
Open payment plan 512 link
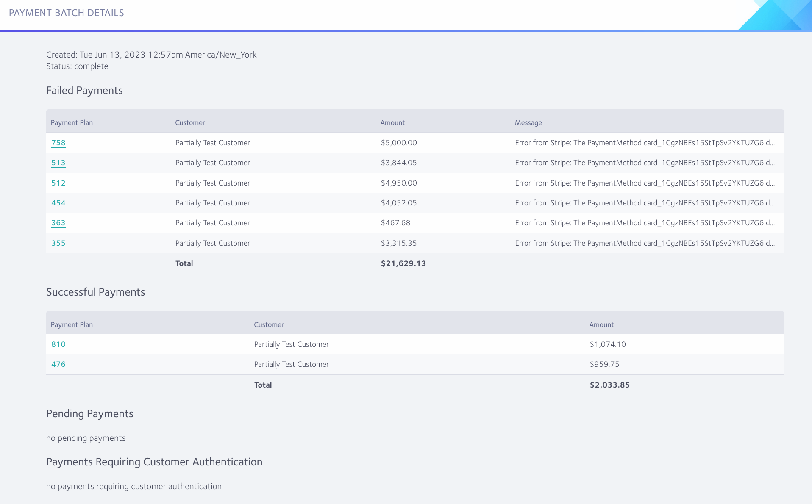click(58, 183)
